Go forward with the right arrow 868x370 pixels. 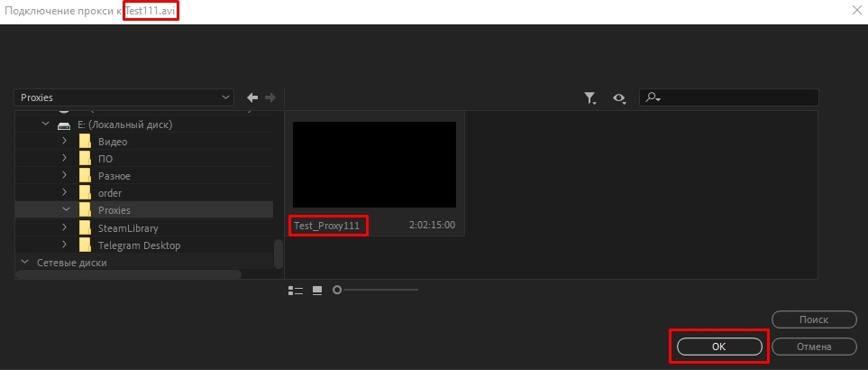click(x=270, y=97)
